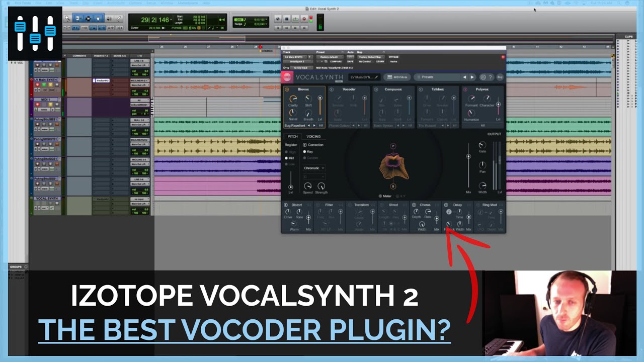
Task: Click the BYPASS button in plugin header
Action: 393,57
